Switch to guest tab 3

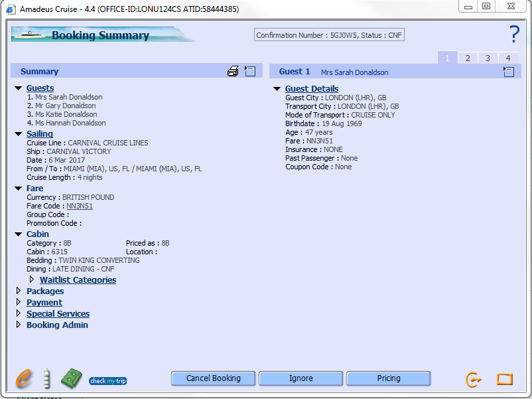pyautogui.click(x=488, y=58)
